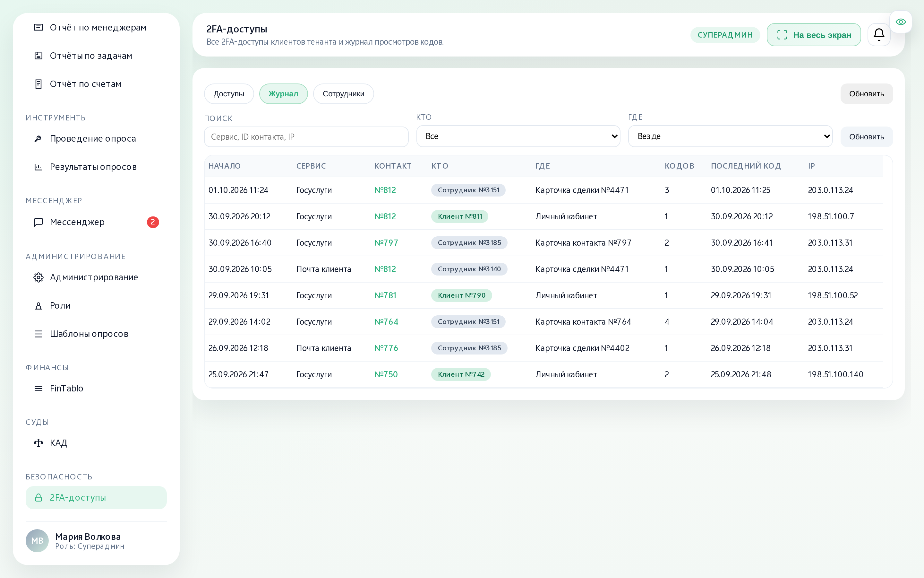Click the task reports sidebar icon
The height and width of the screenshot is (578, 924).
[x=38, y=56]
